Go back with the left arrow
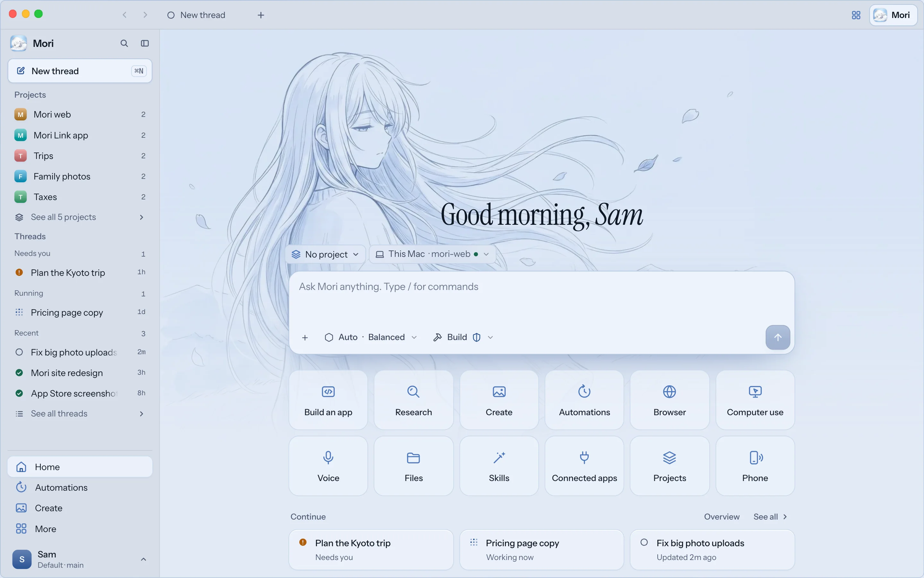Screen dimensions: 924x578 coord(124,15)
